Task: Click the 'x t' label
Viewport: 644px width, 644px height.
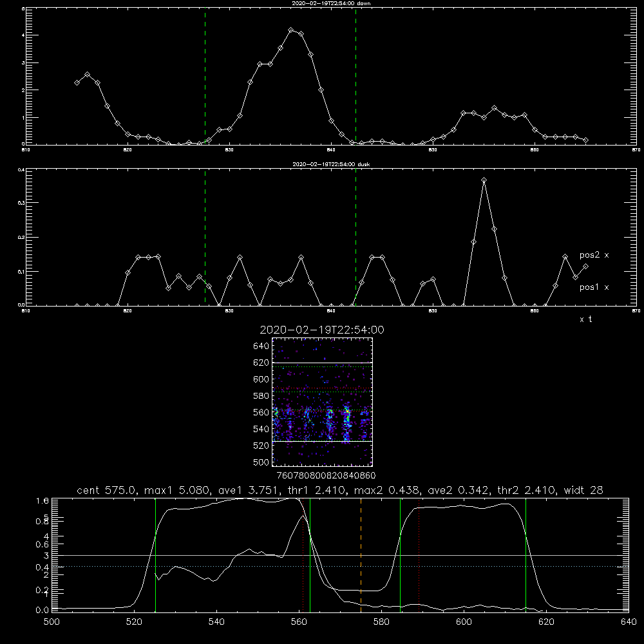Action: 585,319
